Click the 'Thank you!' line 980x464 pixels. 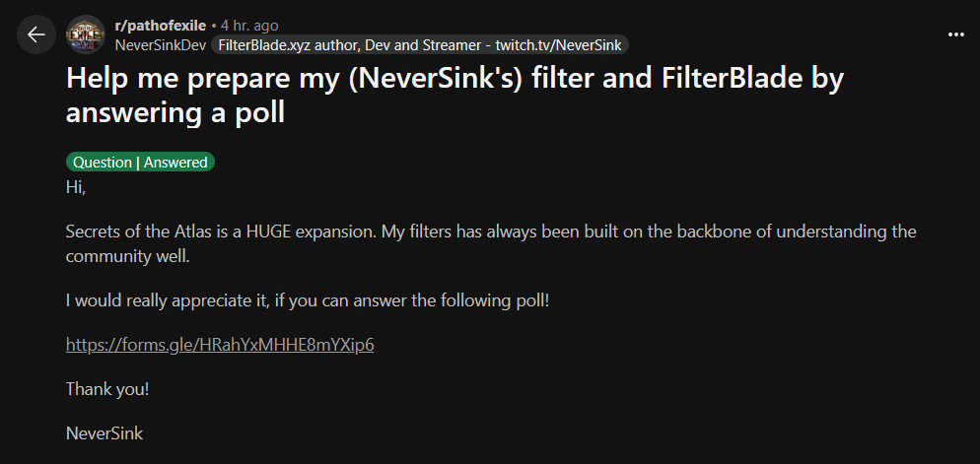107,389
